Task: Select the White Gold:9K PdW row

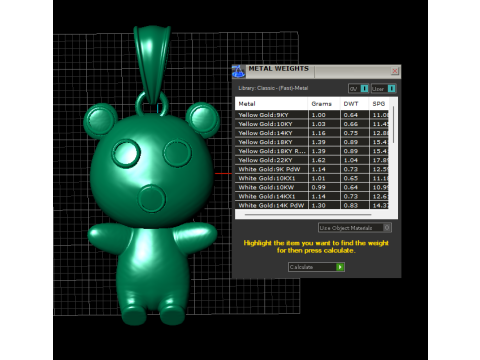Action: point(312,169)
